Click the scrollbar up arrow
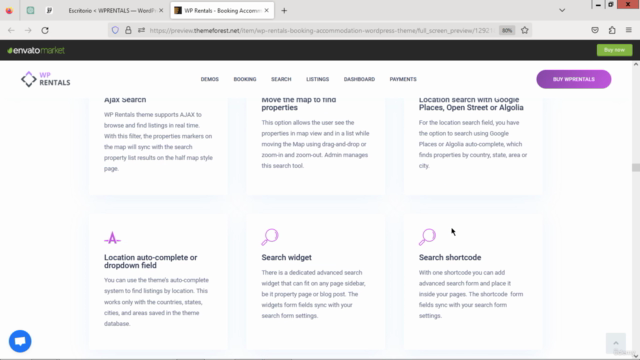The width and height of the screenshot is (640, 360). tap(636, 64)
